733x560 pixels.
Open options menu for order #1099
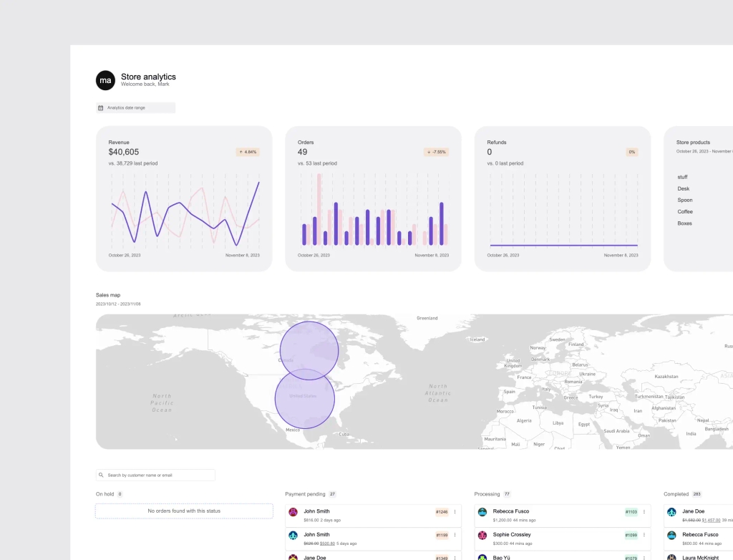(x=644, y=535)
